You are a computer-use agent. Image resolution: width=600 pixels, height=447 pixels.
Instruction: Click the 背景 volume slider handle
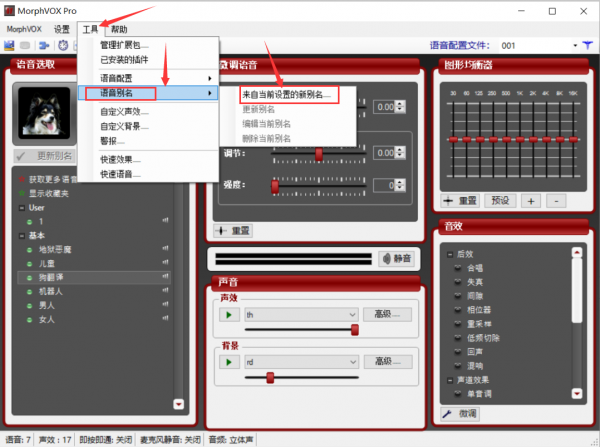tap(270, 377)
